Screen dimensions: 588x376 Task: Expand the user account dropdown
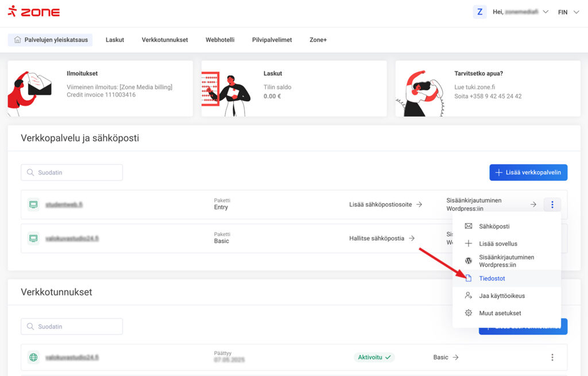(x=545, y=12)
